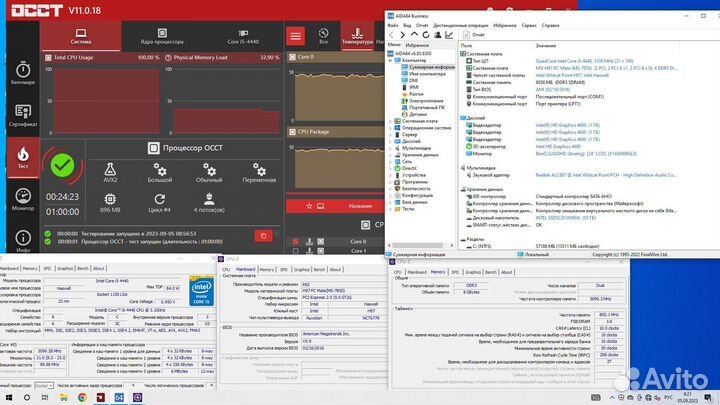Switch to the Температура tab in OCCT
This screenshot has width=720, height=405.
357,36
